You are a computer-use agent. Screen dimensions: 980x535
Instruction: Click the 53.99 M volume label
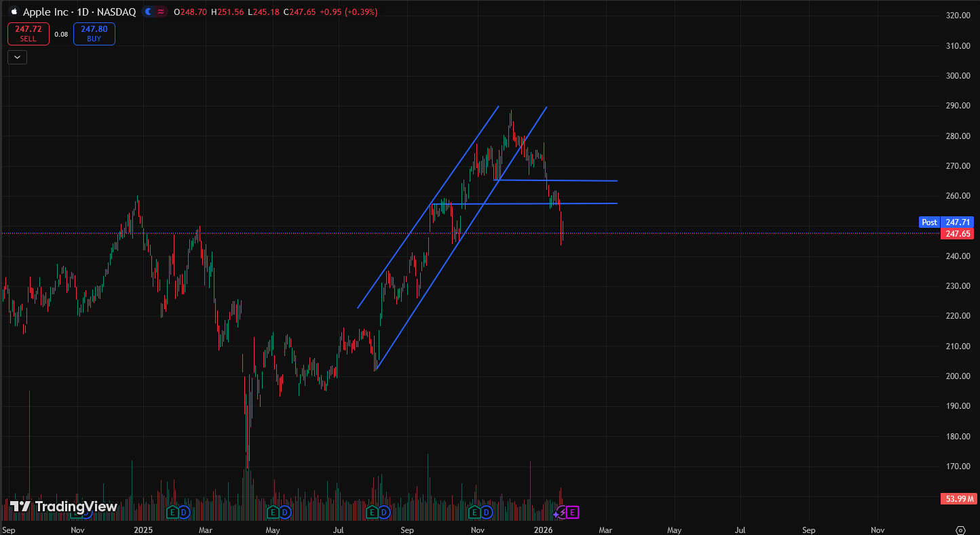(x=958, y=499)
